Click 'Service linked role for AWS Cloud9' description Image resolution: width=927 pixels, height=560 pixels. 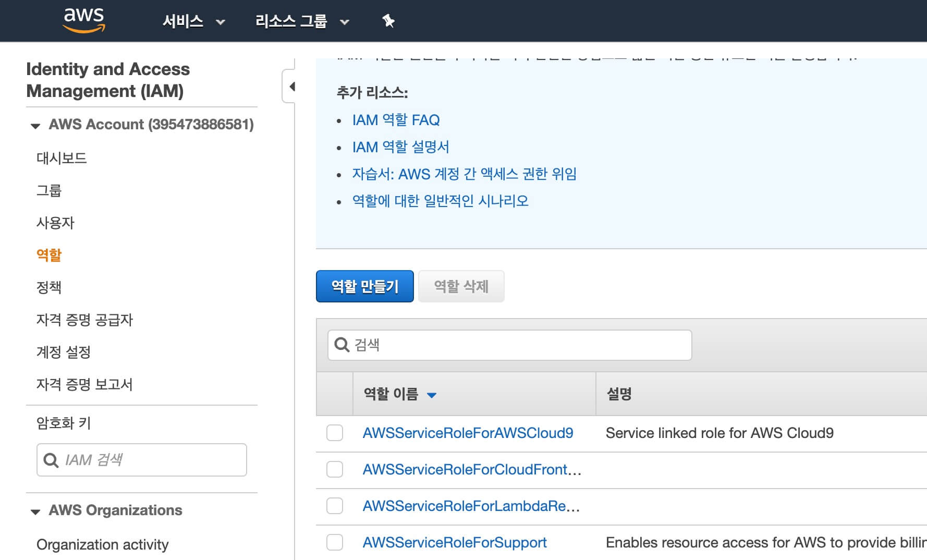(719, 433)
